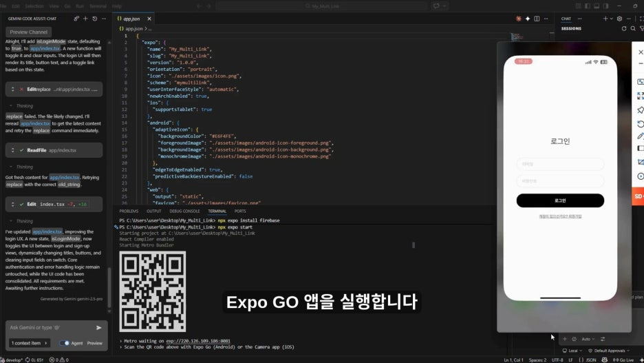Click Spaces: 2 indentation in status bar
This screenshot has height=363, width=644.
click(x=537, y=360)
